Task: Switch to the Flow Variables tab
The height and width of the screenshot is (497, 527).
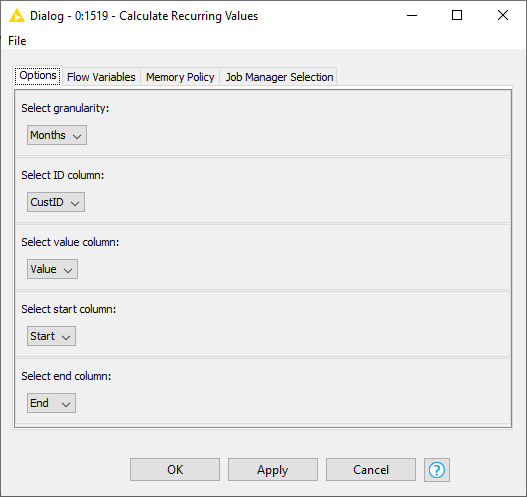Action: [101, 77]
